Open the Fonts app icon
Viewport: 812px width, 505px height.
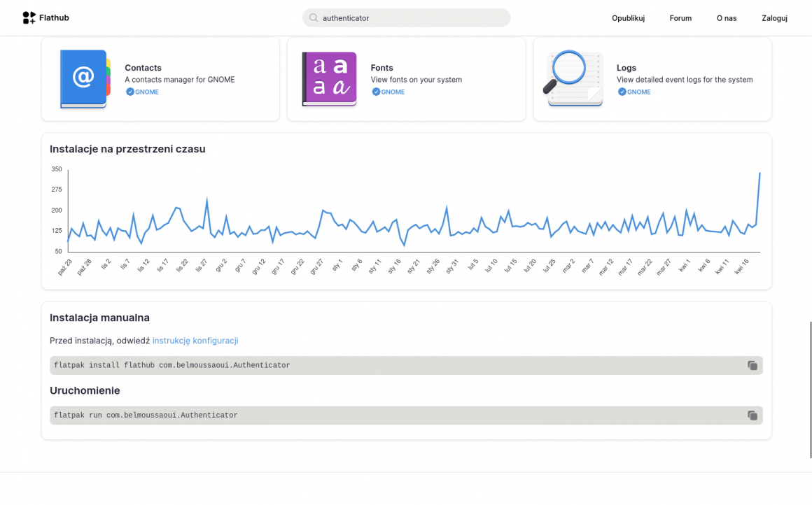[329, 79]
